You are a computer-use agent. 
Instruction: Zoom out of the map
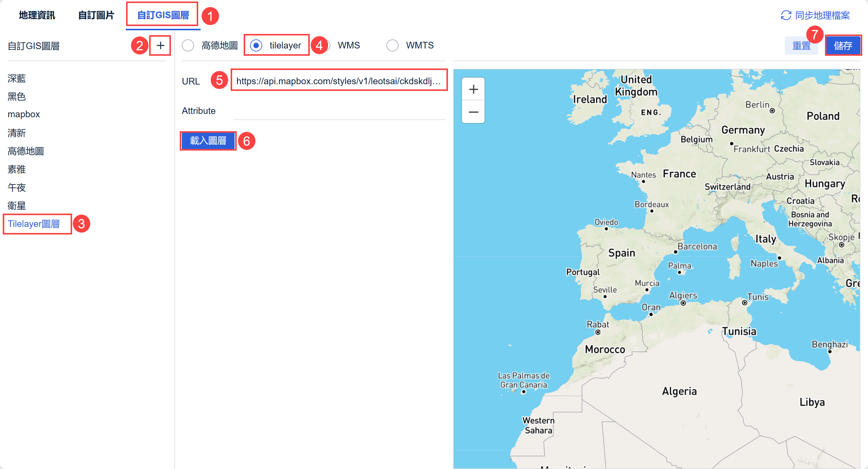pos(473,112)
